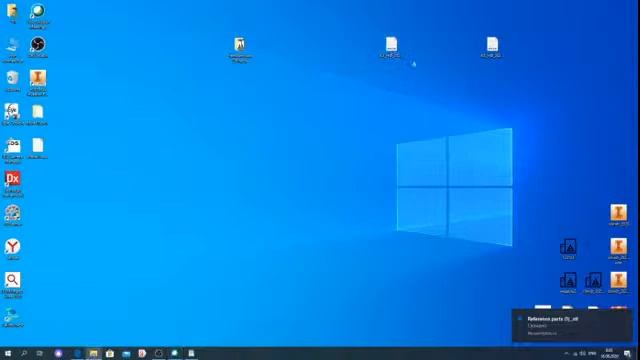
Task: Open the Mail app on the taskbar
Action: tap(126, 353)
